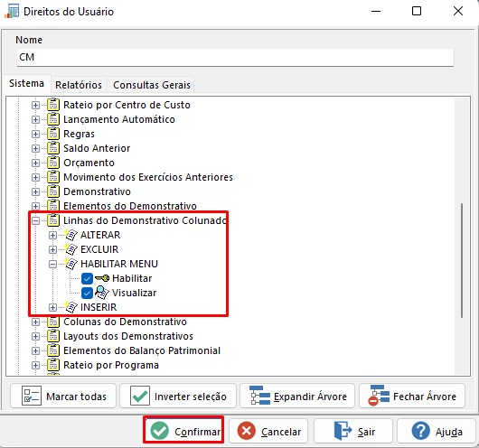This screenshot has height=448, width=479.
Task: Collapse the HABILITAR MENU group
Action: (52, 264)
